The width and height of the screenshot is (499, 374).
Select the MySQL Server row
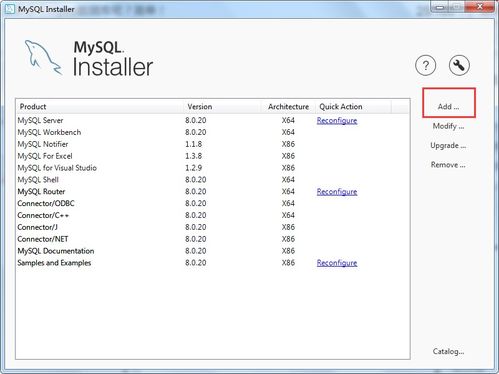pos(212,120)
